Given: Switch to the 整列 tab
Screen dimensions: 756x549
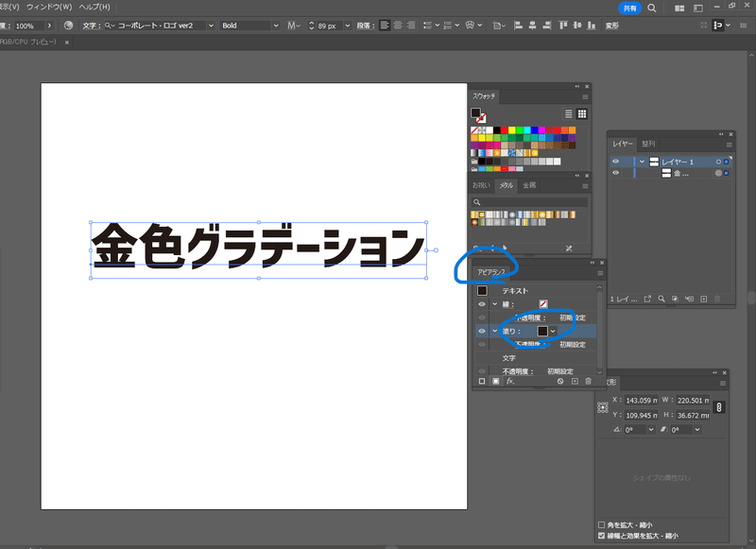Looking at the screenshot, I should click(648, 144).
